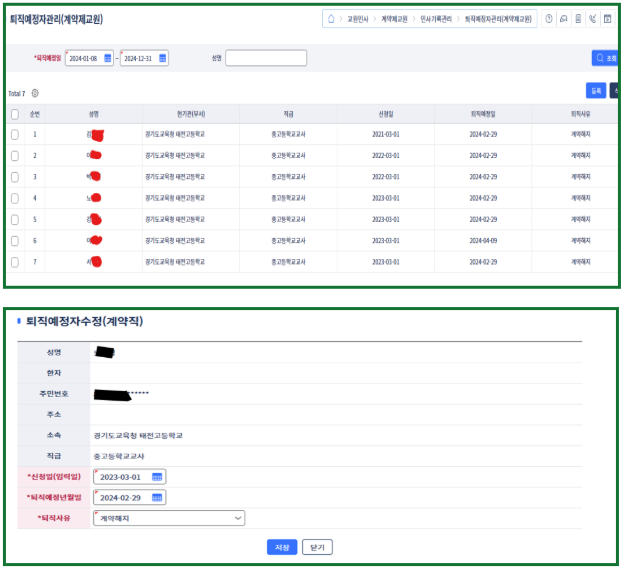Click the 현기관(부서) column header
The width and height of the screenshot is (621, 571).
(x=191, y=114)
